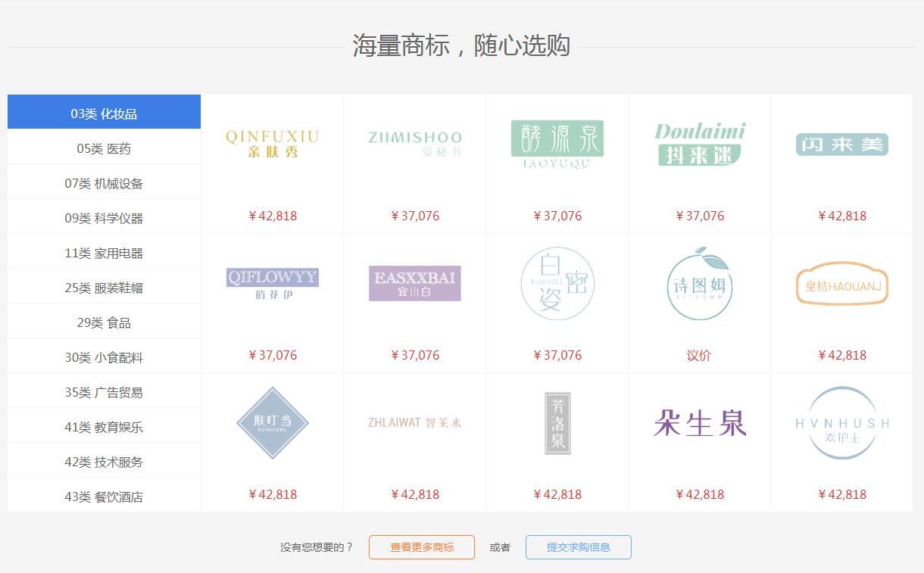The height and width of the screenshot is (573, 924).
Task: Choose 11类 家用电器 in the sidebar
Action: coord(104,253)
